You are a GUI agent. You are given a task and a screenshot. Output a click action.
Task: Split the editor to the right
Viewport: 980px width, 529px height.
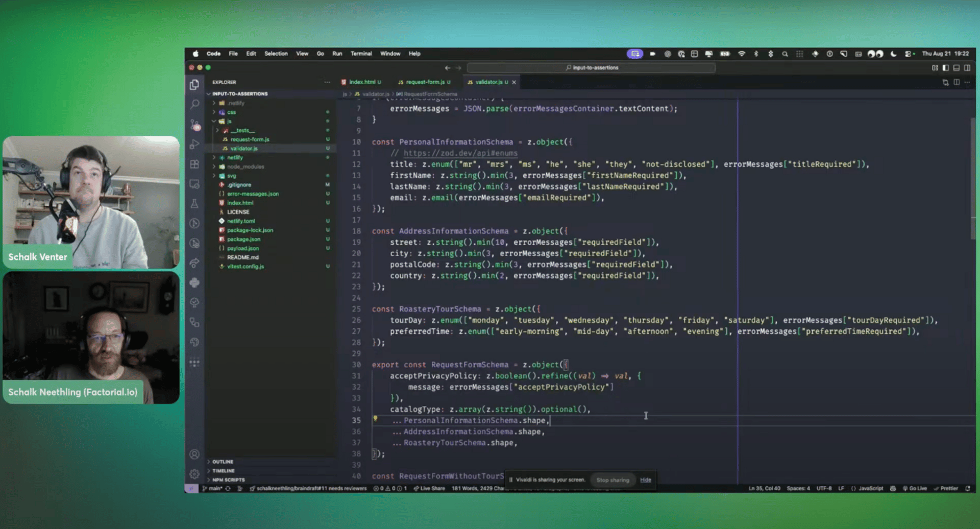[956, 82]
